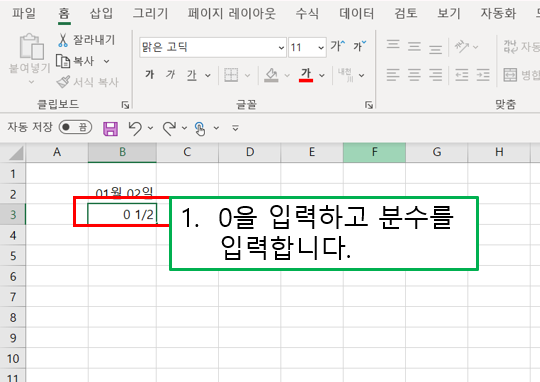Click 서식 복사 format painter
Viewport: 540px width, 382px height.
(87, 82)
